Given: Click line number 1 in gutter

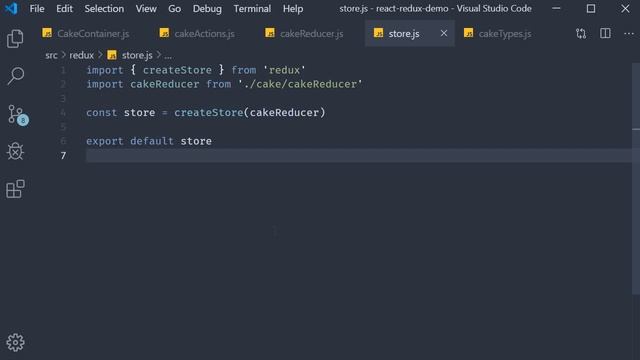Looking at the screenshot, I should pos(63,70).
